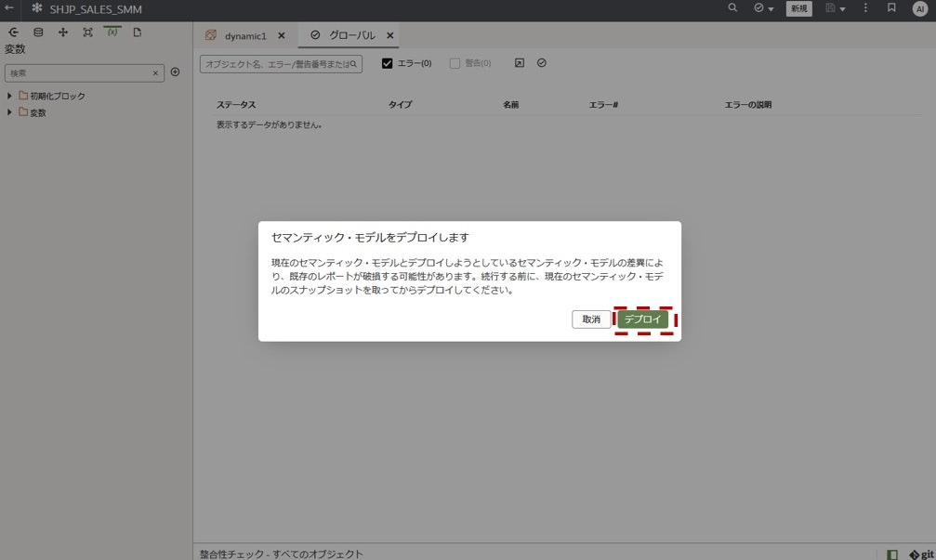936x560 pixels.
Task: Open the presentation layer icon
Action: (87, 33)
